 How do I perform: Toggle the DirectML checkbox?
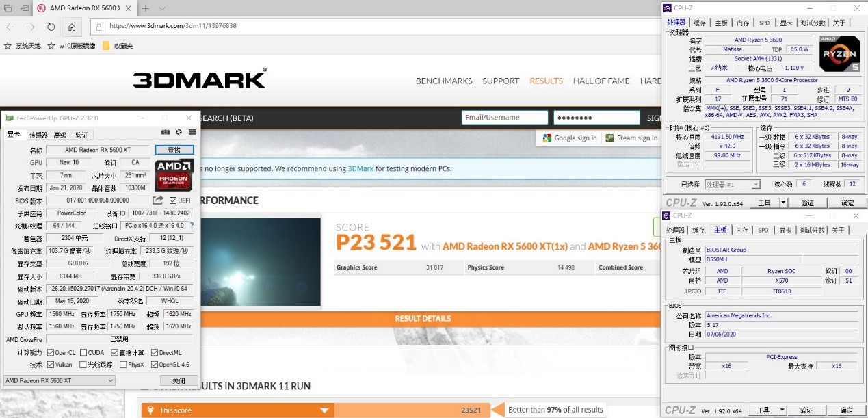click(155, 353)
